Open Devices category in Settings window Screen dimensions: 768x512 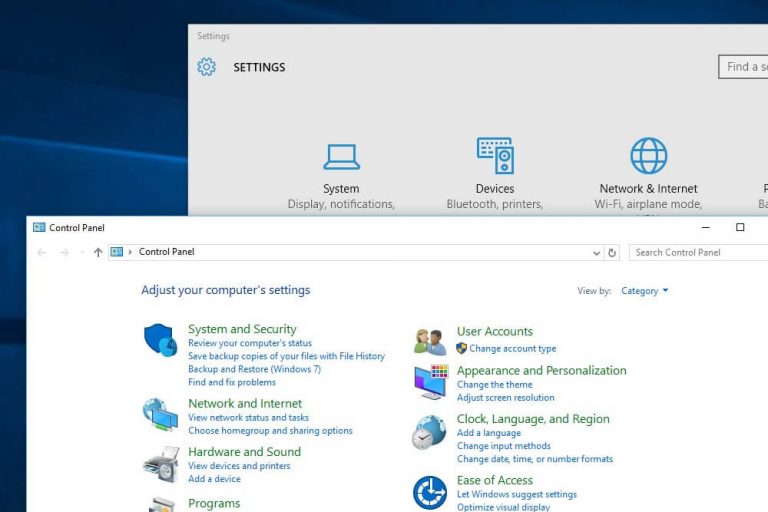[x=495, y=174]
